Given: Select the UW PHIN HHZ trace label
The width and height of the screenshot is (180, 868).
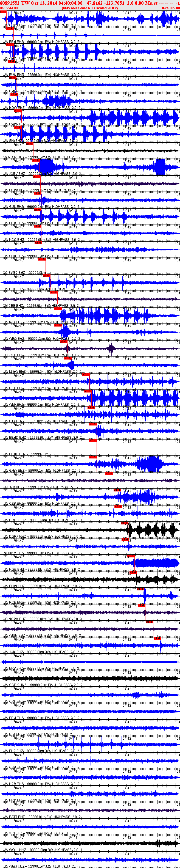Looking at the screenshot, I should click(x=42, y=587).
